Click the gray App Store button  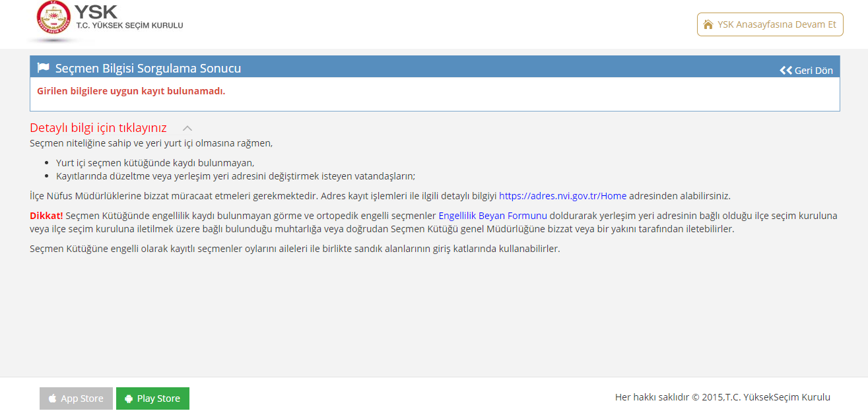pos(76,398)
